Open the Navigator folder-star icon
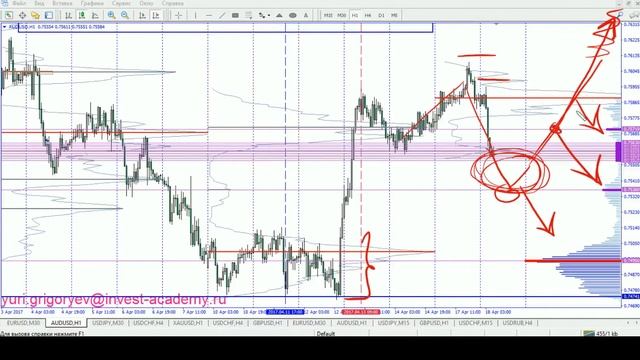The width and height of the screenshot is (640, 360). point(36,16)
